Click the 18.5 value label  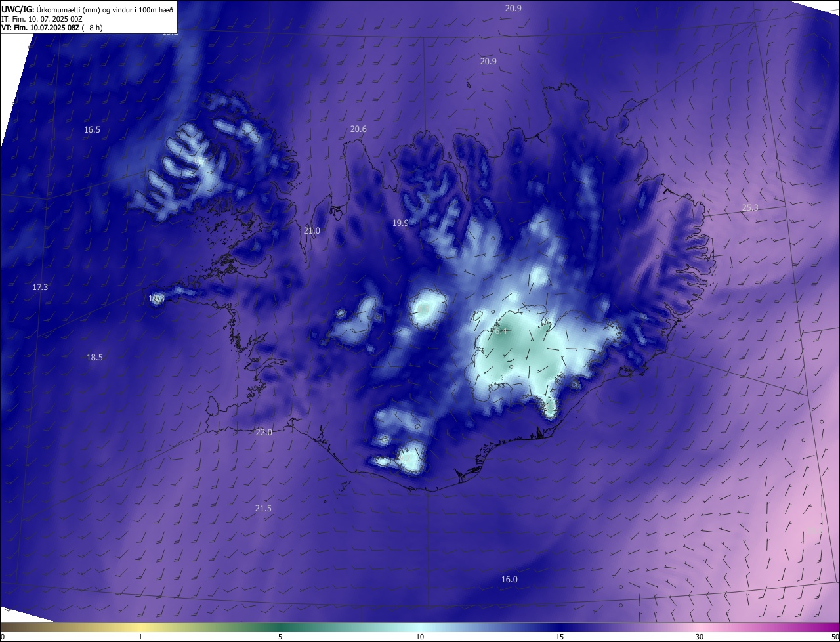pyautogui.click(x=94, y=358)
